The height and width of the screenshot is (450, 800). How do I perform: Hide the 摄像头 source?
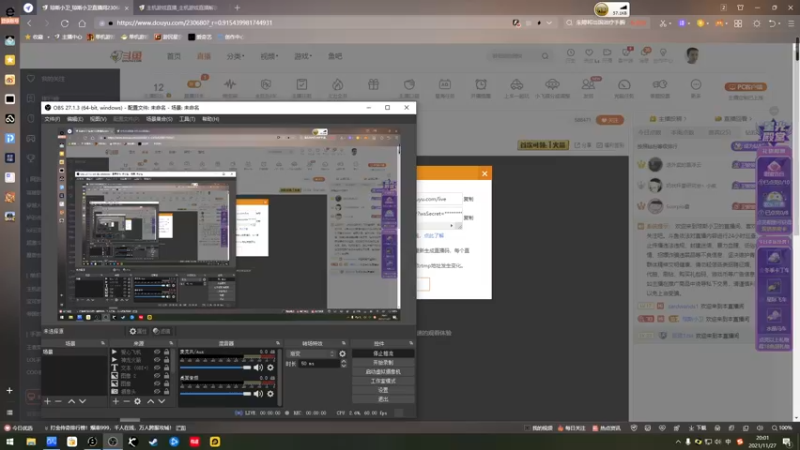click(157, 391)
